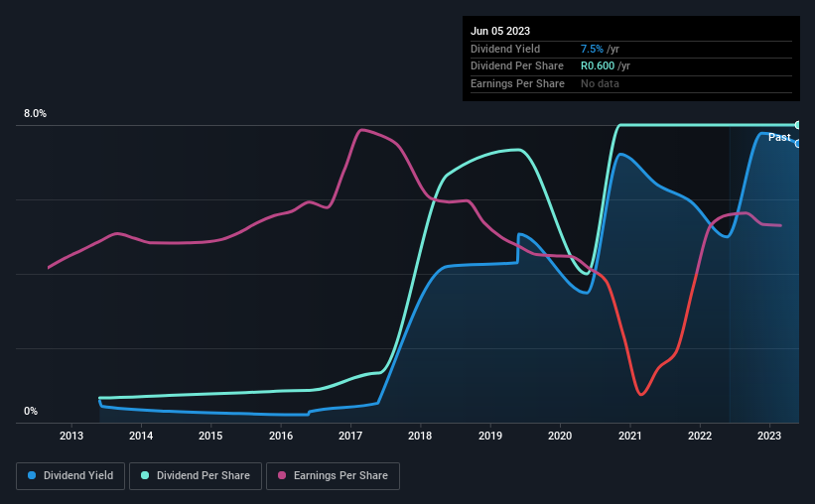Click the Jun 05 2023 tooltip date
815x504 pixels.
pos(500,31)
